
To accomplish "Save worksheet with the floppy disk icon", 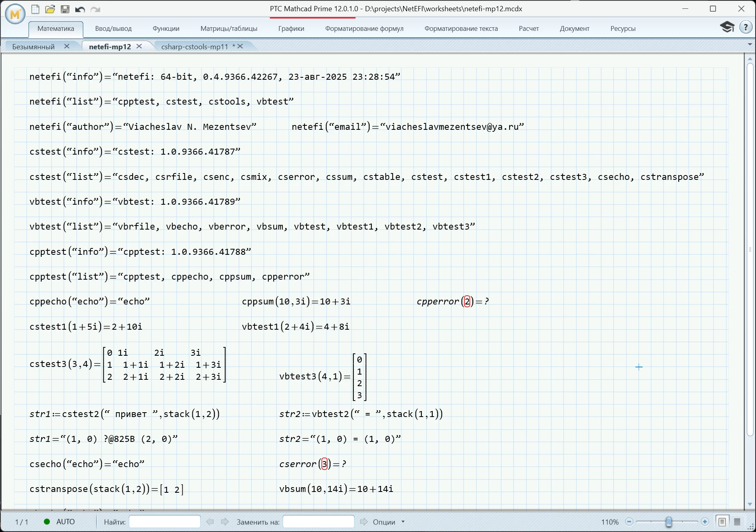I will point(65,9).
